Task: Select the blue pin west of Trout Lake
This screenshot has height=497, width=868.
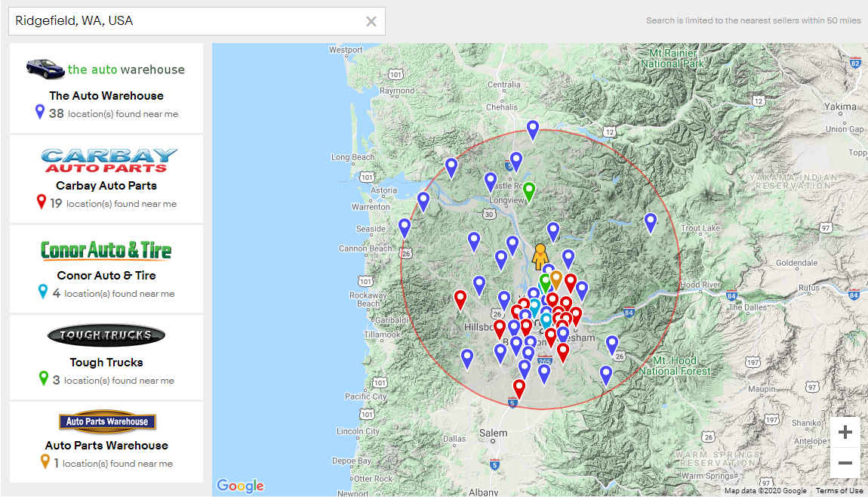Action: point(651,223)
